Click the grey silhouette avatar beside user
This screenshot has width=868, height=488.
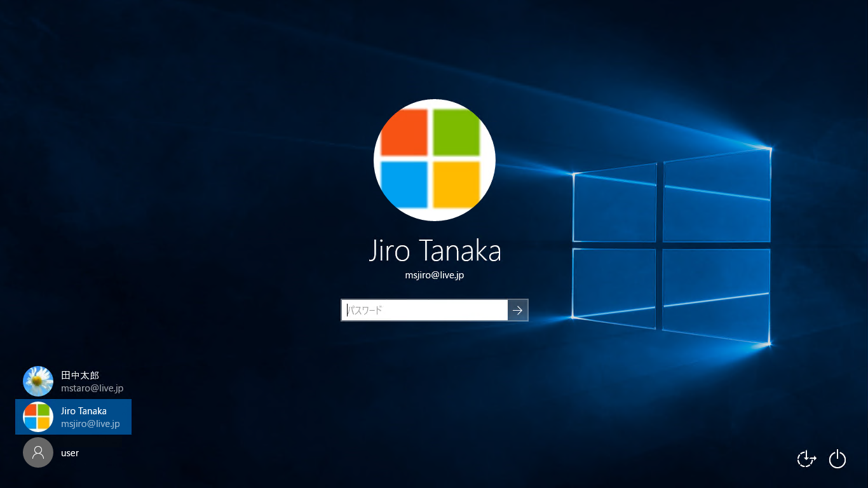coord(38,452)
